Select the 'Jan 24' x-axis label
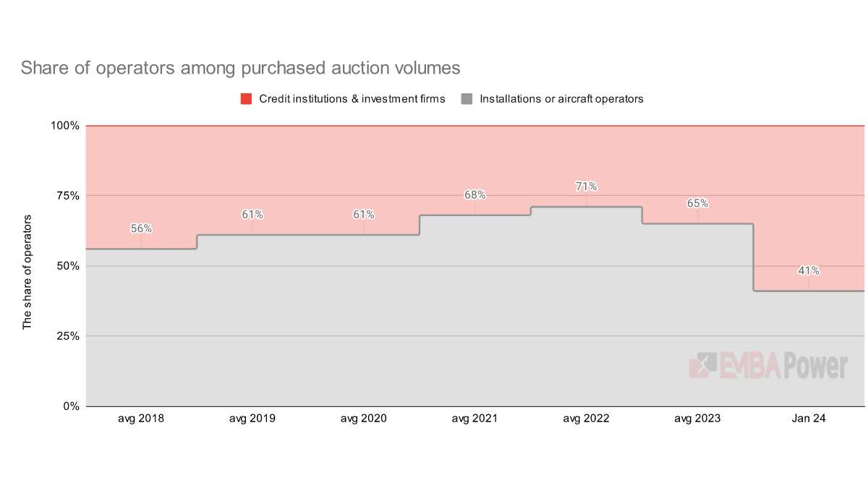Viewport: 868px width, 488px height. [x=809, y=419]
